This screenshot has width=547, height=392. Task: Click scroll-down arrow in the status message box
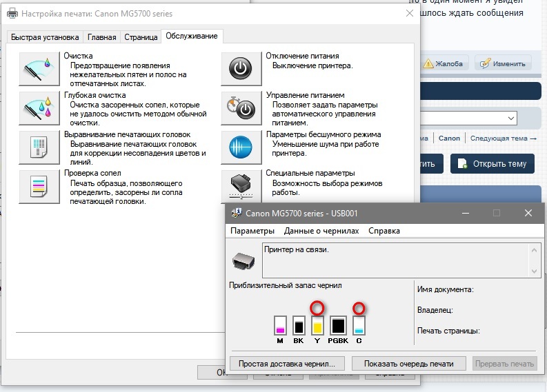(x=534, y=271)
